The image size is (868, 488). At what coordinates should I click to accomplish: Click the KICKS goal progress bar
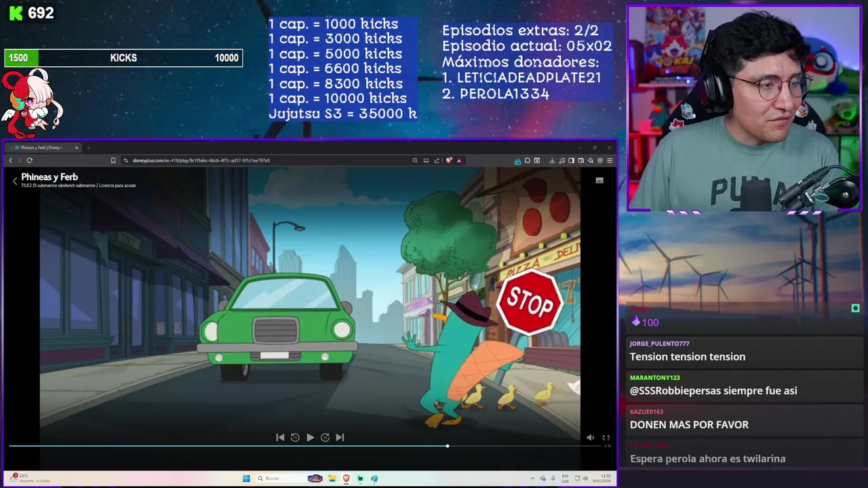(123, 58)
